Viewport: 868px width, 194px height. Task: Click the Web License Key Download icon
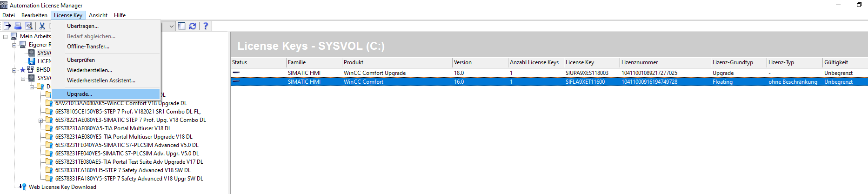coord(23,187)
